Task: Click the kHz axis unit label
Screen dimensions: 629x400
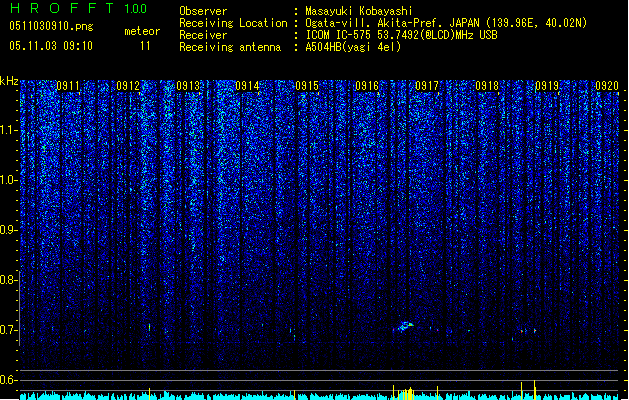Action: 9,81
